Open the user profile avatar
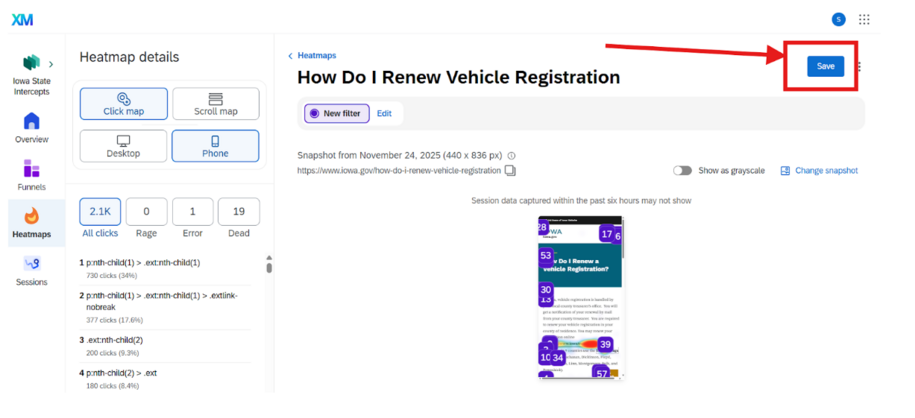Viewport: 915px width, 418px height. point(838,19)
